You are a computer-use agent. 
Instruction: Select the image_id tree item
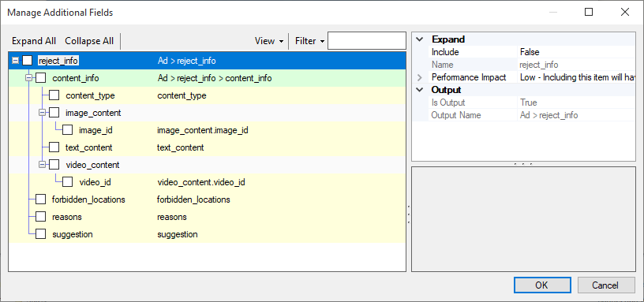95,130
